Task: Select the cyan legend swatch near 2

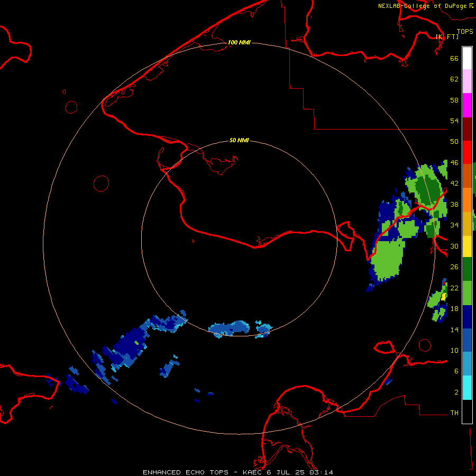Action: (467, 388)
